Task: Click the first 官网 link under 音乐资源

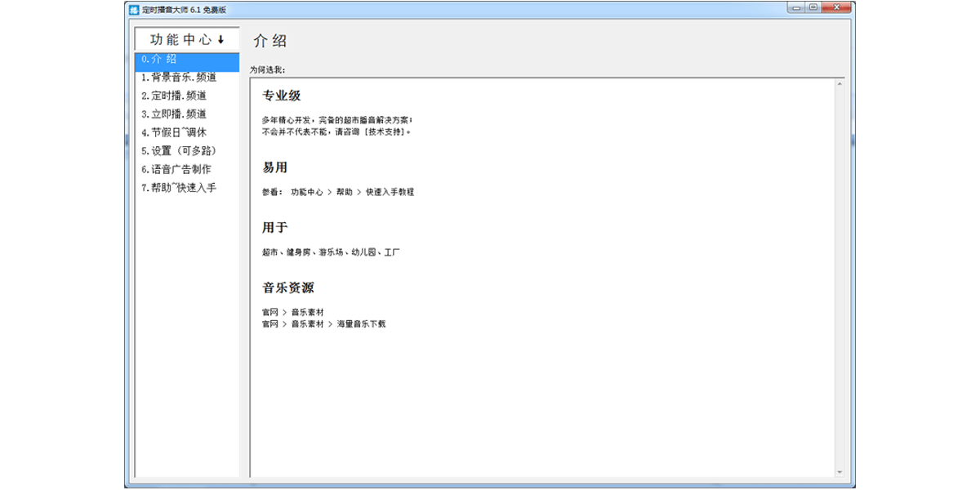Action: [268, 311]
